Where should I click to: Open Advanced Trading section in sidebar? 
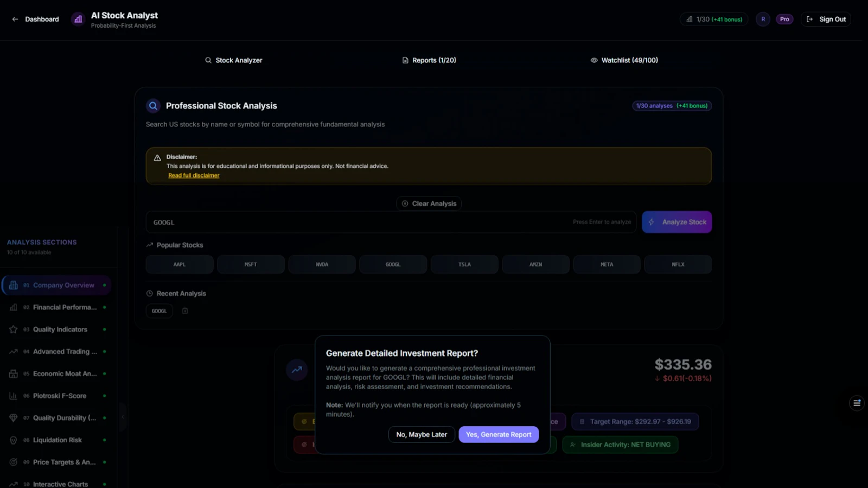coord(57,352)
